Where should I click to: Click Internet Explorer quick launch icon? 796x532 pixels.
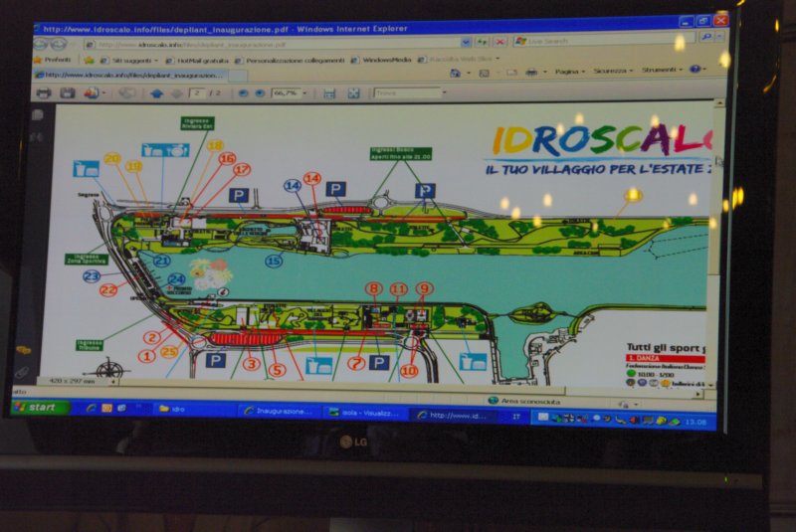click(x=92, y=408)
